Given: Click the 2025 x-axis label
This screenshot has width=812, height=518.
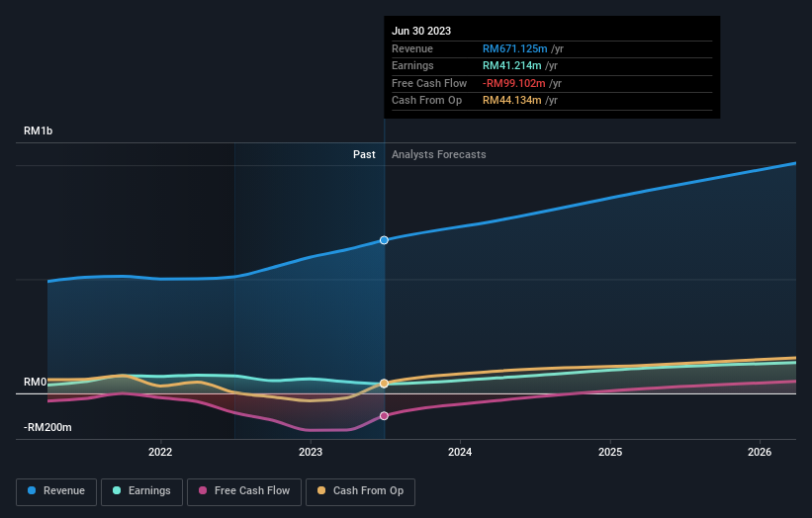Looking at the screenshot, I should point(610,452).
